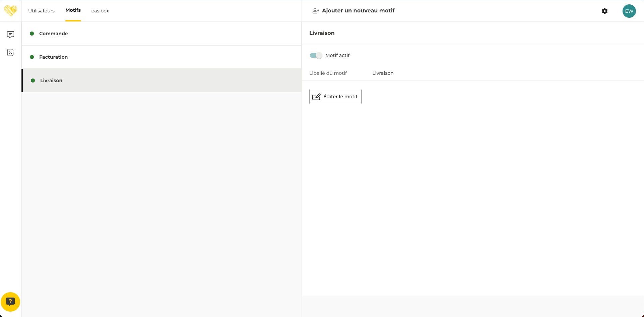Open the contacts address book icon
The image size is (644, 317).
pyautogui.click(x=10, y=52)
